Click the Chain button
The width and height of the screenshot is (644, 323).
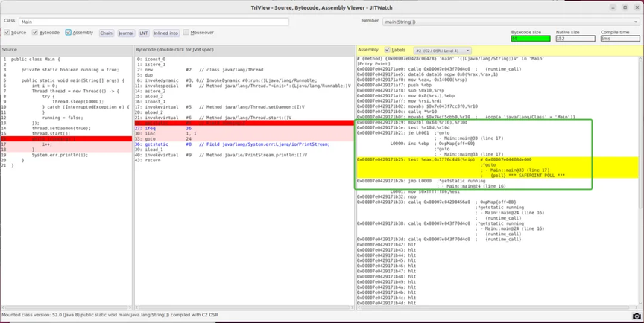(106, 33)
